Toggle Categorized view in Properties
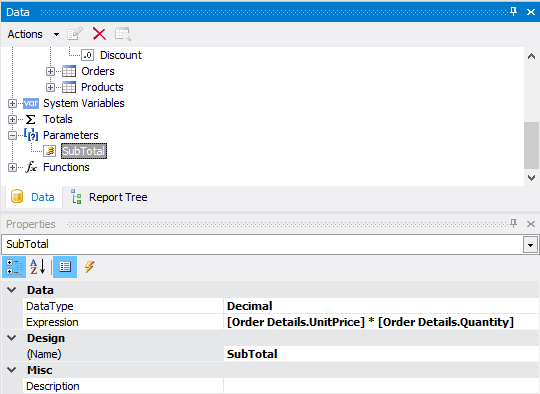Screen dimensions: 540x394 tap(14, 267)
